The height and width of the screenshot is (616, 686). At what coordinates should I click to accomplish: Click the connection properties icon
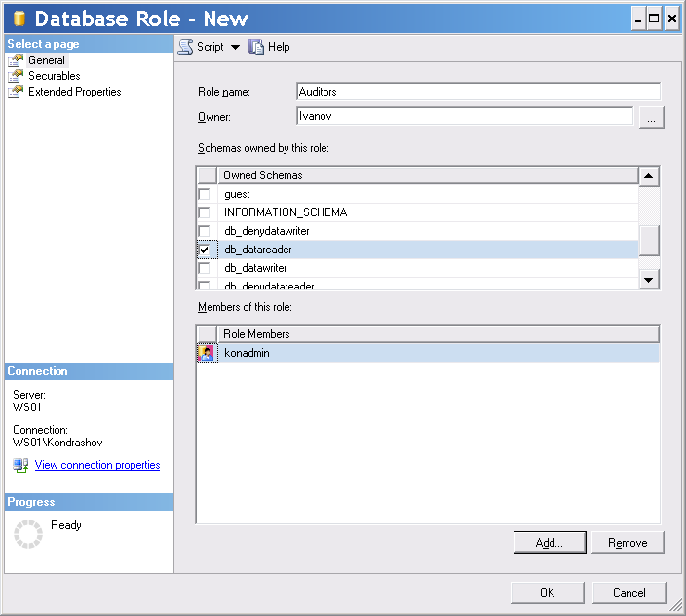point(21,466)
